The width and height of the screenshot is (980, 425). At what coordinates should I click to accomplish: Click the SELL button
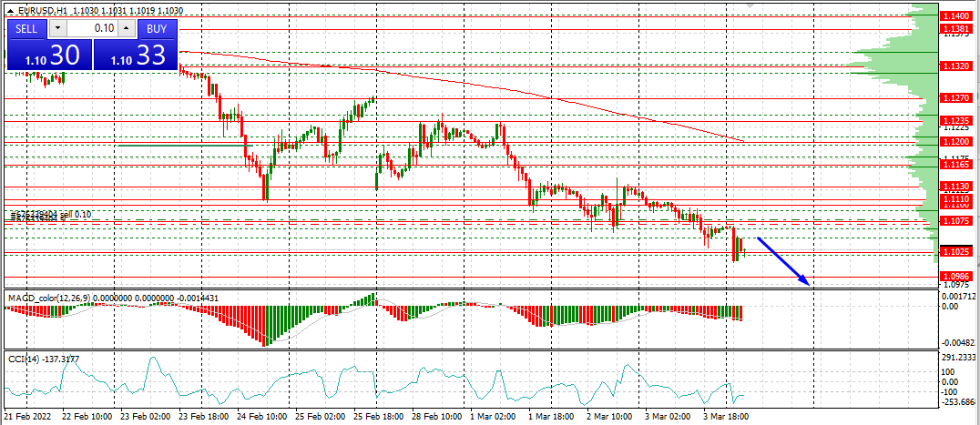coord(26,29)
